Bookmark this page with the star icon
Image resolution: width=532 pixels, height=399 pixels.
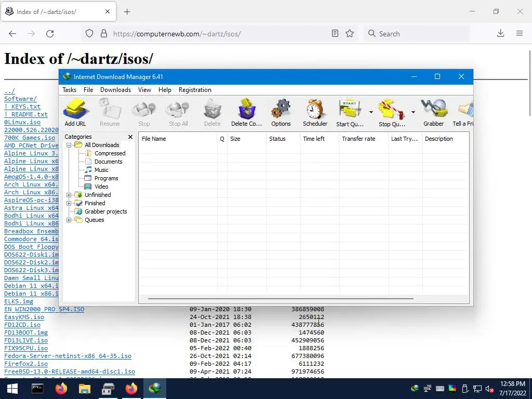pyautogui.click(x=350, y=34)
